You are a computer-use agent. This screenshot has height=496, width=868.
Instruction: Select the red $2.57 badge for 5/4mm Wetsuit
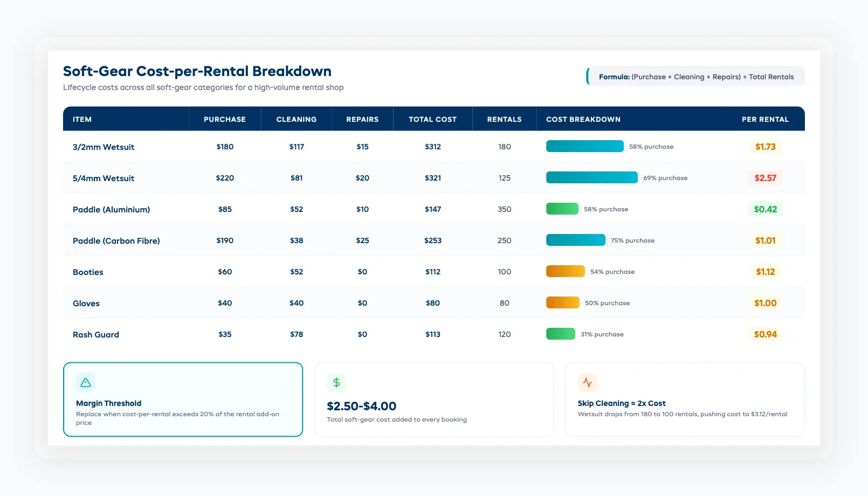(x=765, y=177)
